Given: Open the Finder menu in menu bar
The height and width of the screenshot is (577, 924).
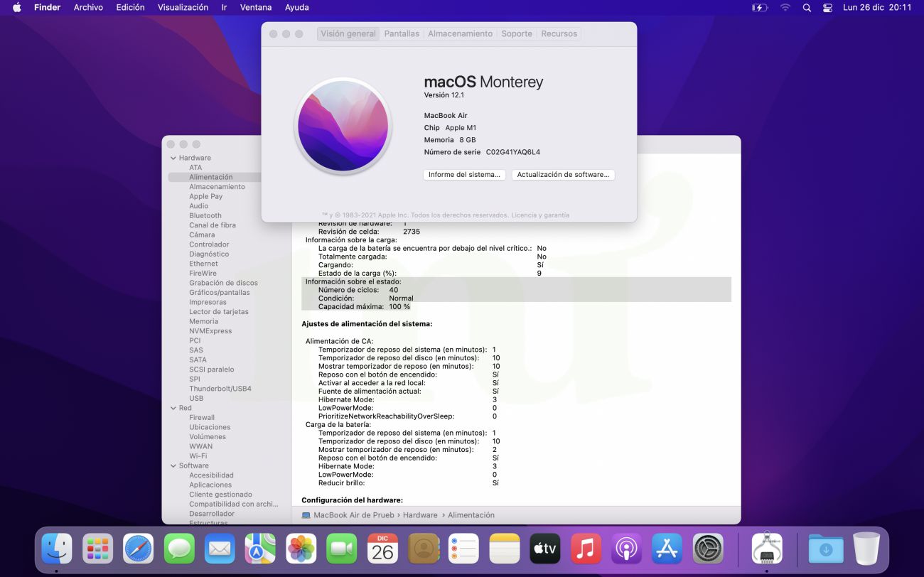Looking at the screenshot, I should [x=47, y=7].
